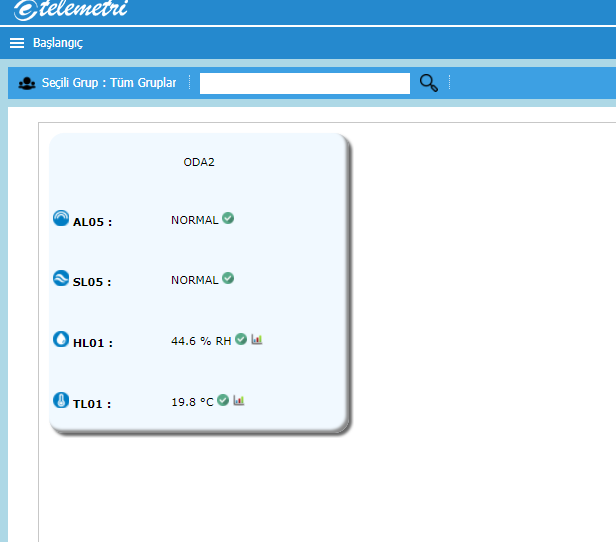The height and width of the screenshot is (542, 616).
Task: Click the group people icon
Action: point(27,83)
